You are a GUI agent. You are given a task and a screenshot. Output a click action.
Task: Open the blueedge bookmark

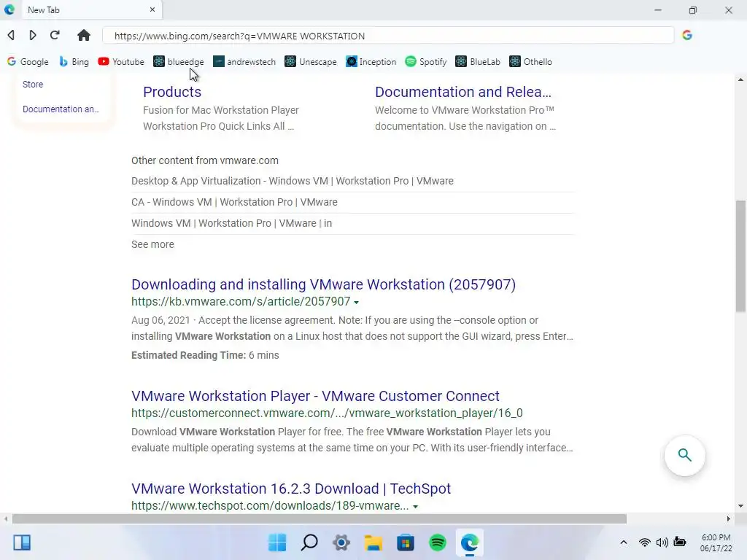click(x=179, y=62)
